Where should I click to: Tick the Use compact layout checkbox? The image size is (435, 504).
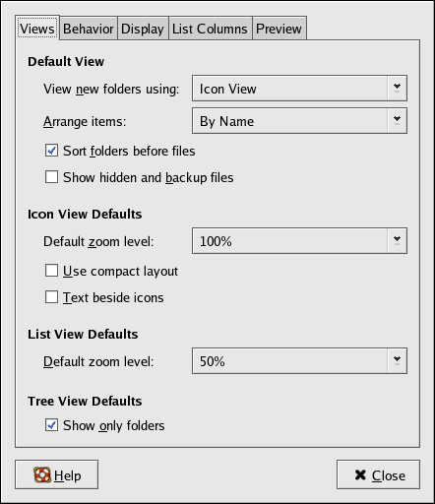51,271
